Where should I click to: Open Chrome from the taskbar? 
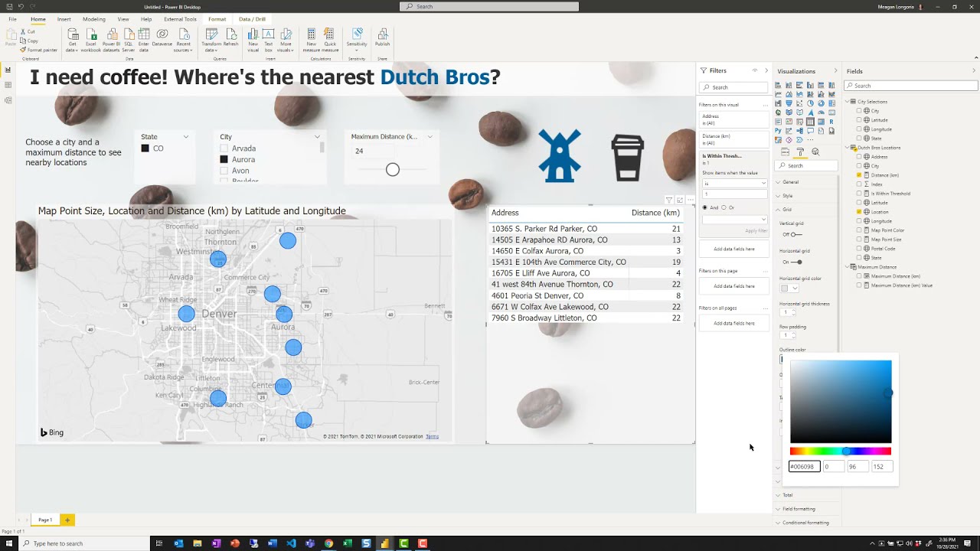click(328, 543)
